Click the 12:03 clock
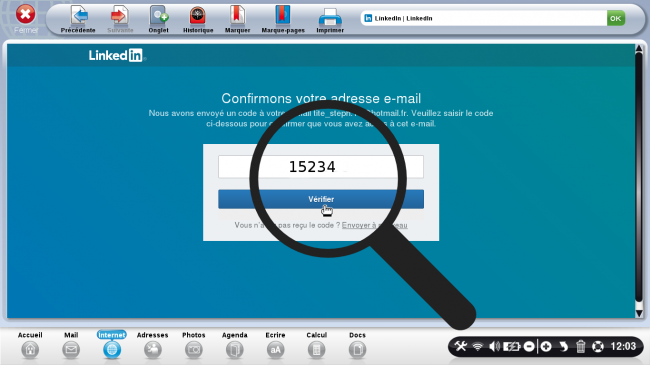 [x=623, y=346]
